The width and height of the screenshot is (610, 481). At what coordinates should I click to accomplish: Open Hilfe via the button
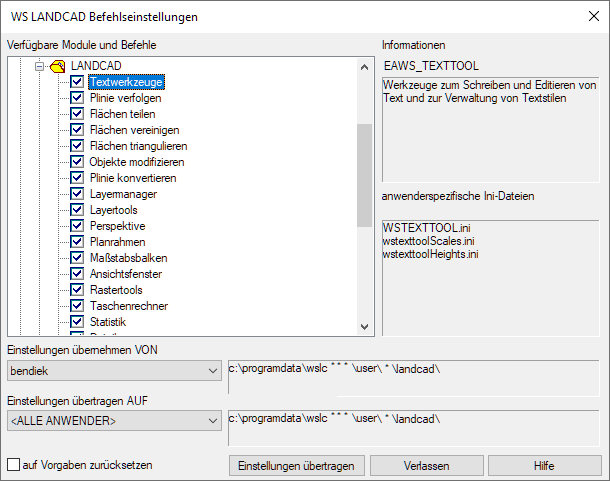tap(543, 466)
